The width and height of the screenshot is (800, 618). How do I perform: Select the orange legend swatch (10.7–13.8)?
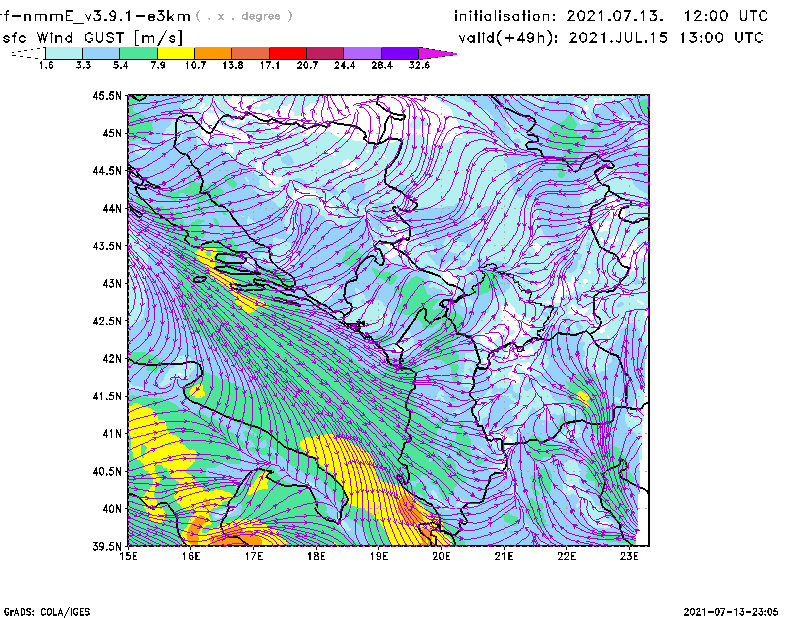[213, 53]
